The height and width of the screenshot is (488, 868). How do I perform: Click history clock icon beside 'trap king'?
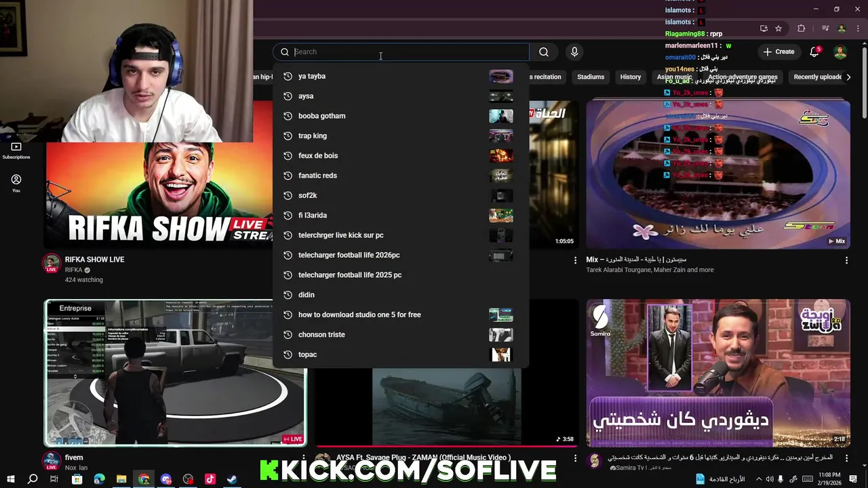pos(288,136)
